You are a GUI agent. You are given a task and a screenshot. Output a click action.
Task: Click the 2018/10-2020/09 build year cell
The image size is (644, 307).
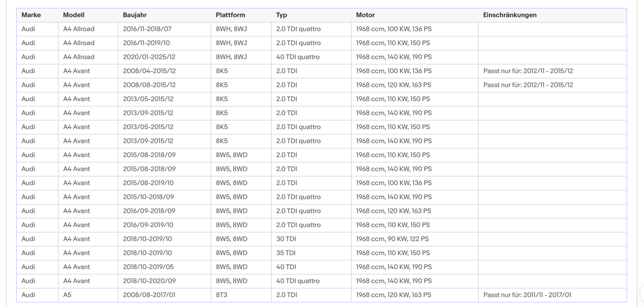[164, 281]
